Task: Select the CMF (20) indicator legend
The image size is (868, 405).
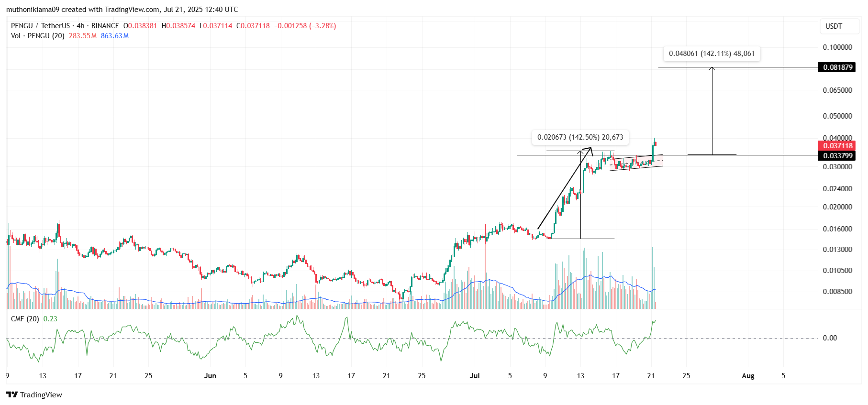Action: (25, 319)
